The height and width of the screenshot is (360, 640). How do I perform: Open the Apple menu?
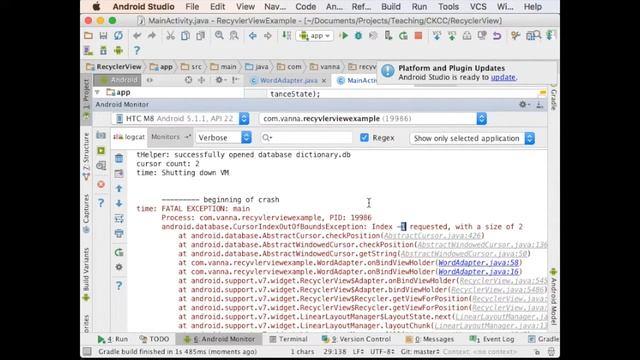pyautogui.click(x=96, y=7)
